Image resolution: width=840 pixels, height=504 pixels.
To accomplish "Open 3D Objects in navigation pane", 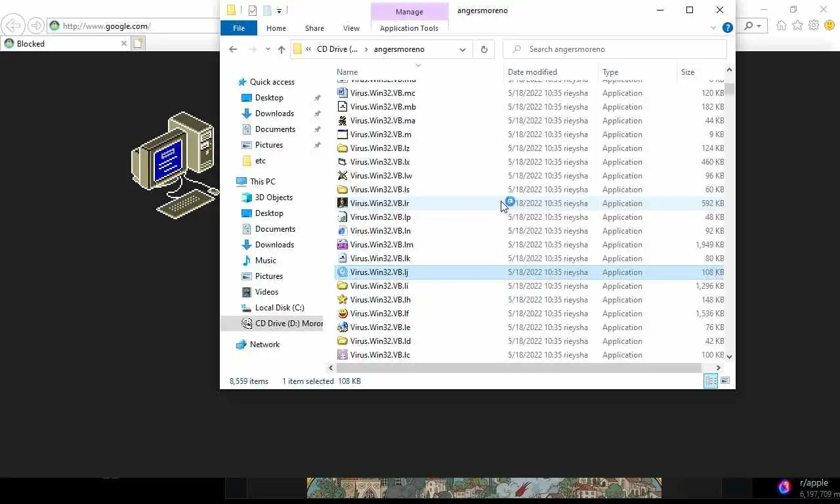I will point(274,198).
